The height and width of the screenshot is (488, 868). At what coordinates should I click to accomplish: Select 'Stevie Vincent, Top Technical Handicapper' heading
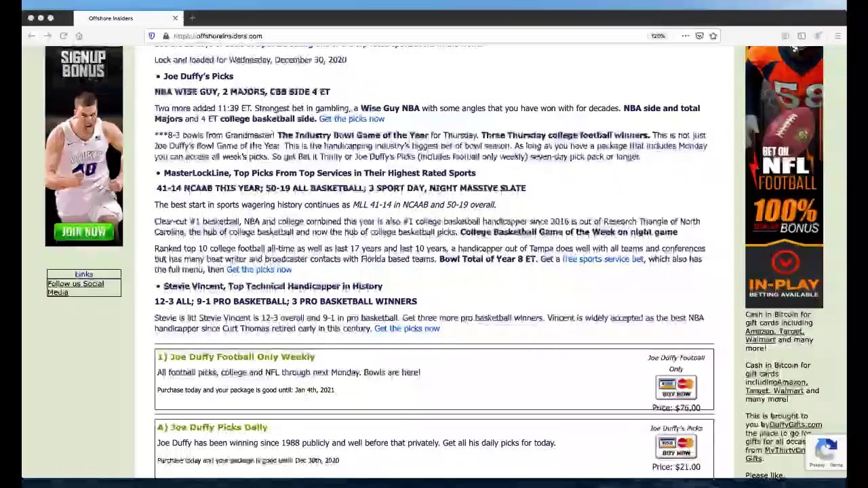point(273,287)
